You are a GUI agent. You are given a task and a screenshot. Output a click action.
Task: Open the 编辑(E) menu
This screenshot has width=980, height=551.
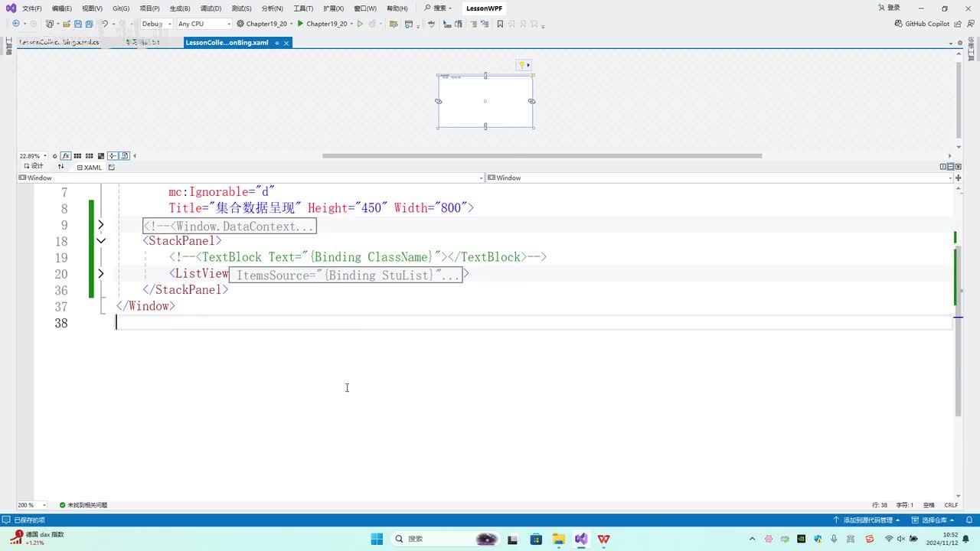62,8
